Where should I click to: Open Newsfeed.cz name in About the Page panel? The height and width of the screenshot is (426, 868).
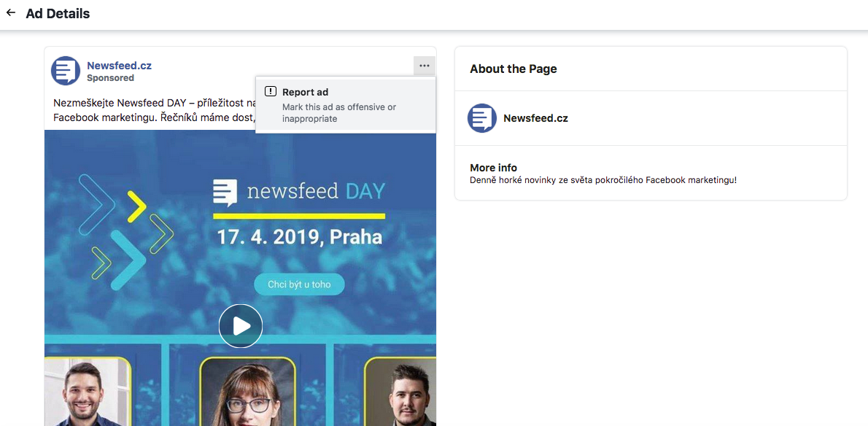(535, 118)
